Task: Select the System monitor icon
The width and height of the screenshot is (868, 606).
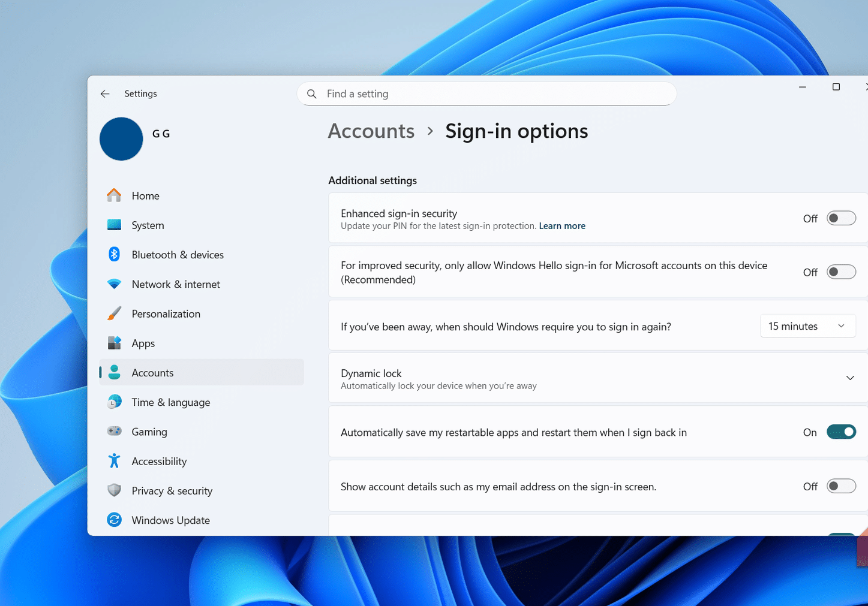Action: 114,225
